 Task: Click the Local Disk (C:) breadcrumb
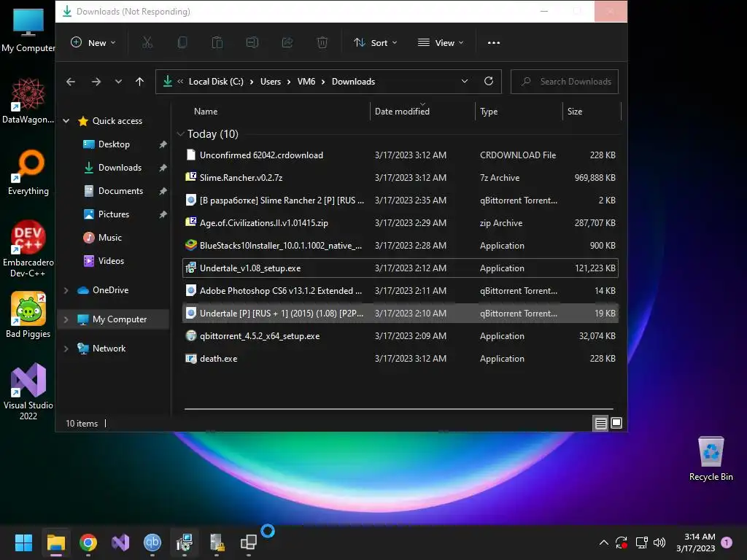216,82
